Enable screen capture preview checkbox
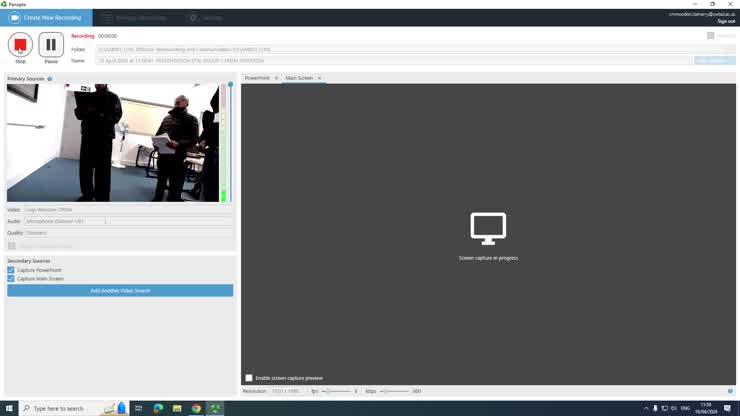The width and height of the screenshot is (740, 416). point(249,378)
